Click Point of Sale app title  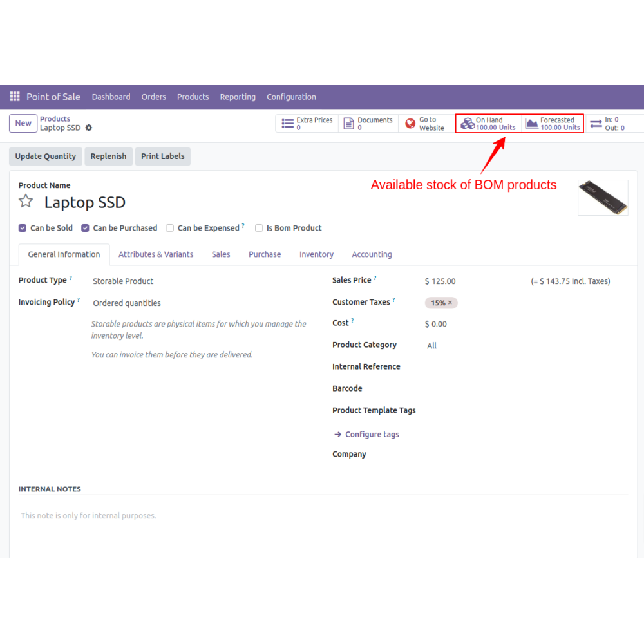pos(53,97)
